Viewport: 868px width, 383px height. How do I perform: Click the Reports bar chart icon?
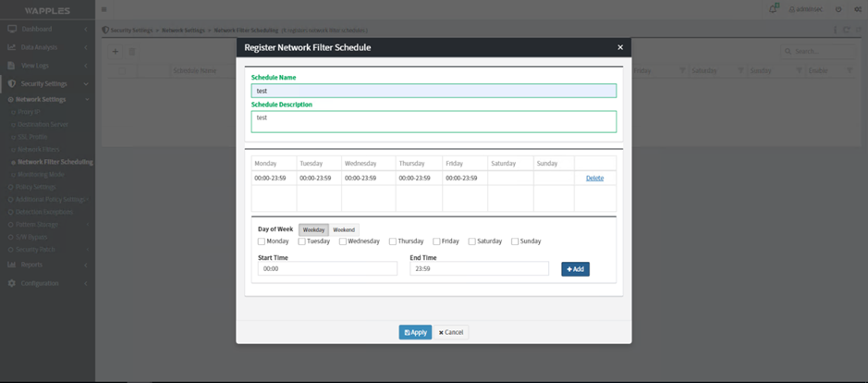[x=12, y=265]
